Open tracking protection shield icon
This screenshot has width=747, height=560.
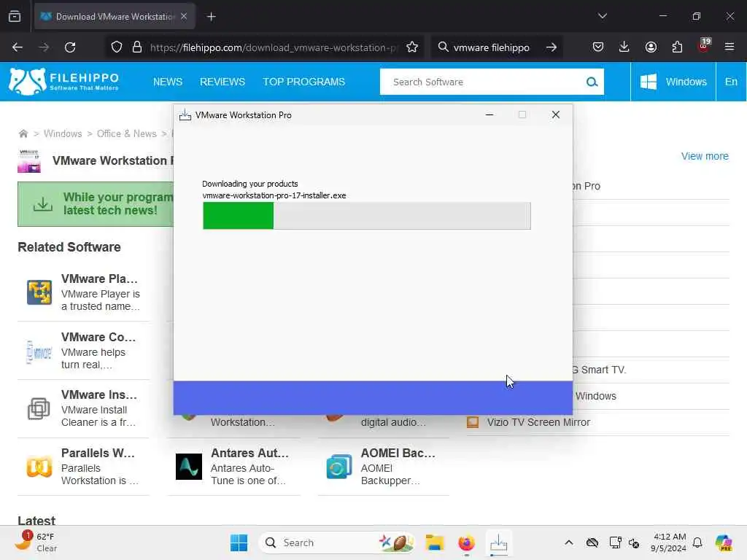tap(117, 47)
